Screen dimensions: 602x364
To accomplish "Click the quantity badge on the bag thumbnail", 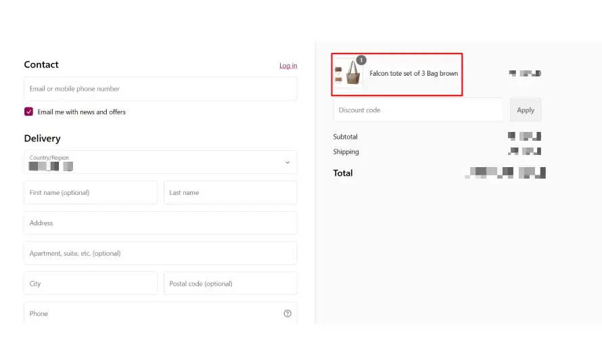I will tap(361, 60).
